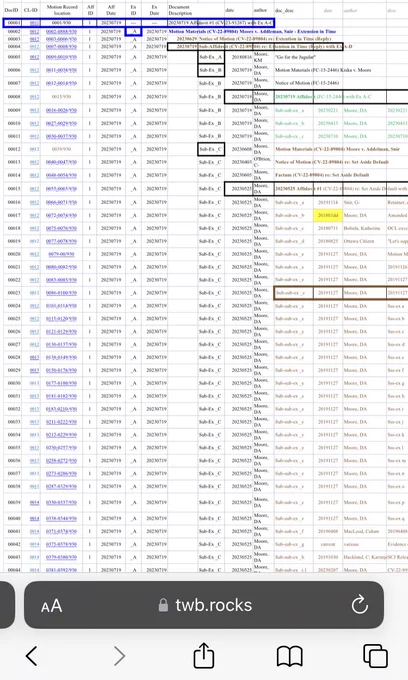408x680 pixels.
Task: Select the "O'Brien, C-" author cell
Action: (262, 162)
